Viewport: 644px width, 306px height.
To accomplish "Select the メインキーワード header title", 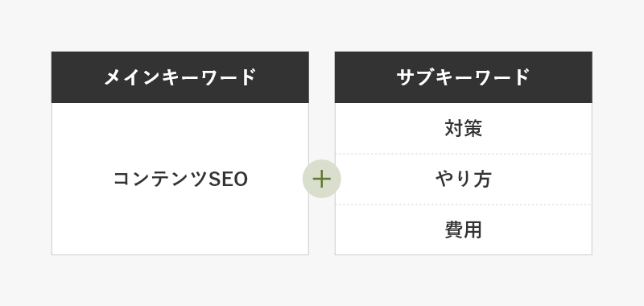I will click(180, 77).
